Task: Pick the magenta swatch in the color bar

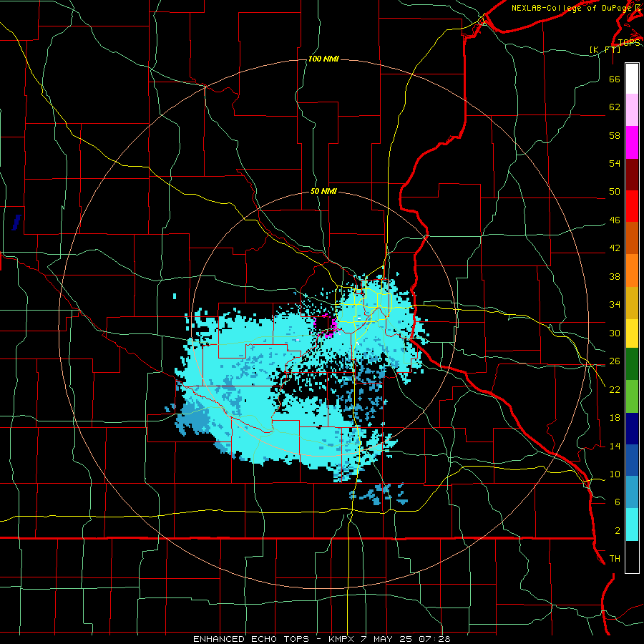Action: [632, 142]
